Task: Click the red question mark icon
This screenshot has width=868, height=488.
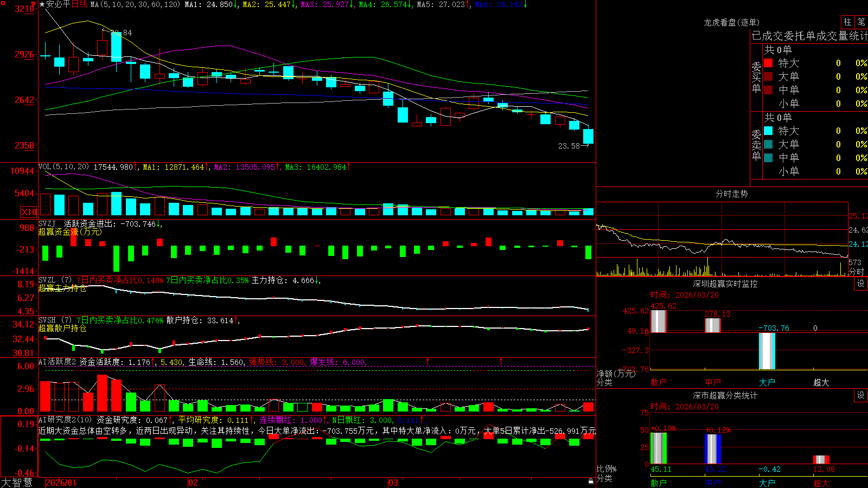Action: [x=34, y=4]
